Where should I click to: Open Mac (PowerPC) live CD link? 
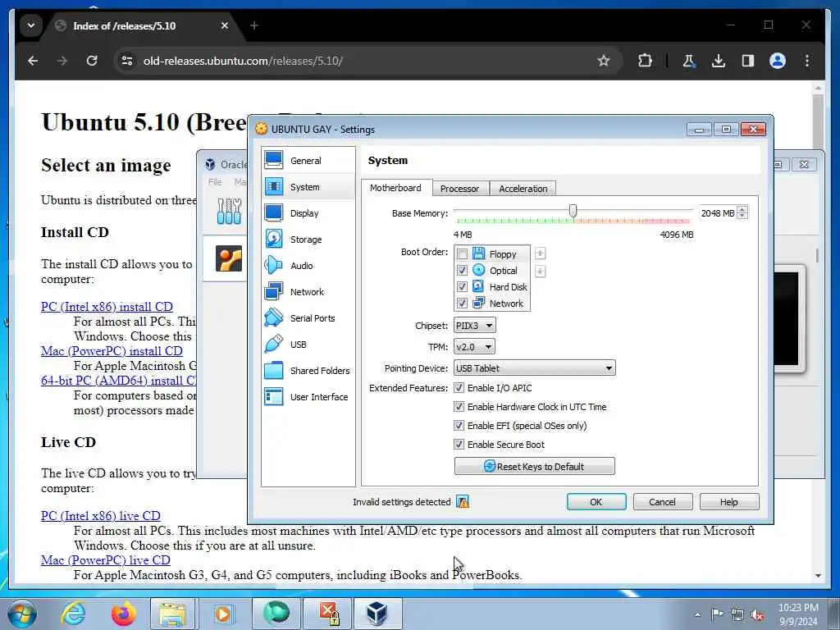pos(106,559)
